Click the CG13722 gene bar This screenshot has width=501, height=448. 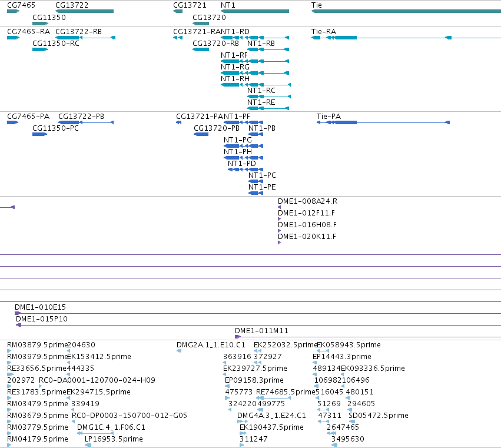coord(84,11)
